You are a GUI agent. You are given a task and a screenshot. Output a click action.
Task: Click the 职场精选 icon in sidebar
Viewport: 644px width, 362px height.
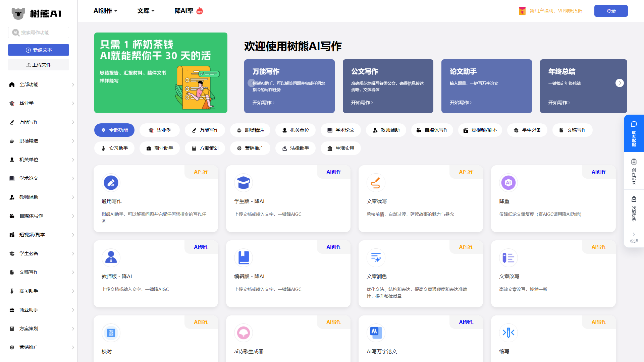tap(12, 141)
